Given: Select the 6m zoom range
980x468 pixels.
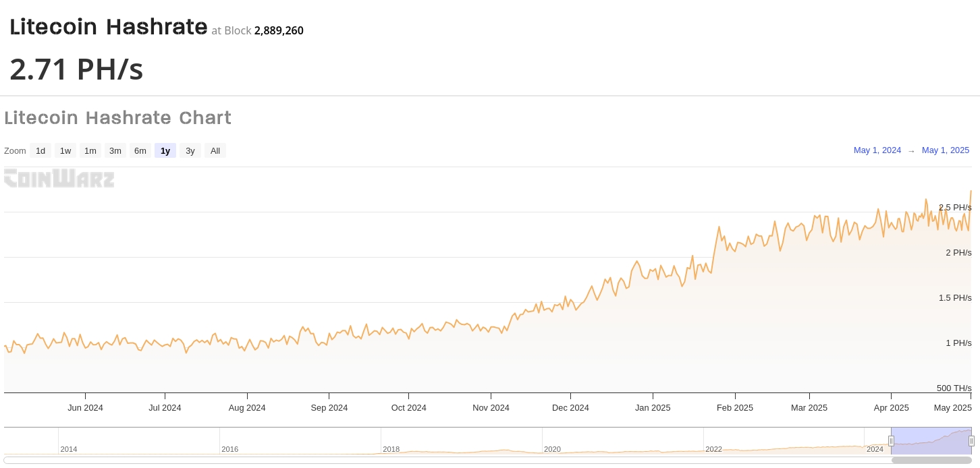Looking at the screenshot, I should tap(140, 150).
